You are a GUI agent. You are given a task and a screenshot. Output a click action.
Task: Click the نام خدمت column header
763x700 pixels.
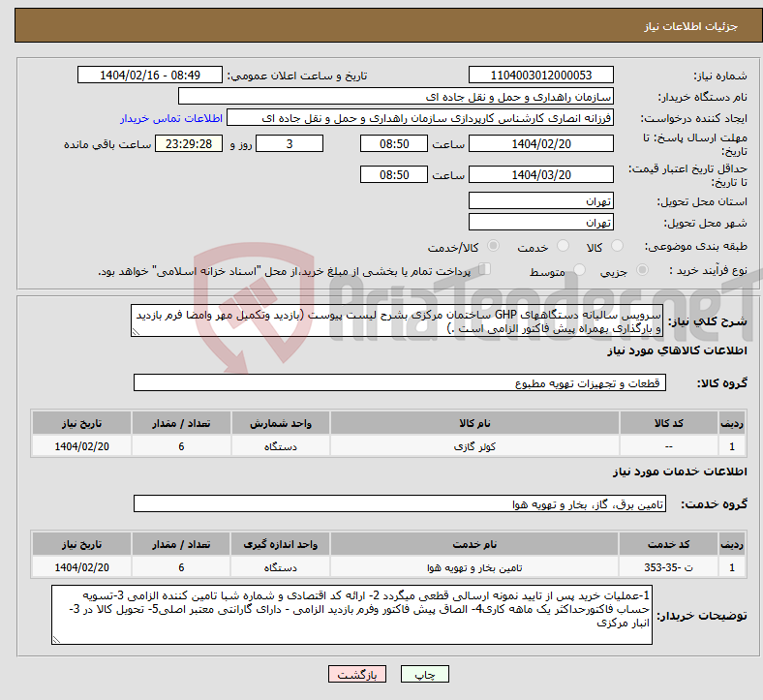[x=474, y=544]
